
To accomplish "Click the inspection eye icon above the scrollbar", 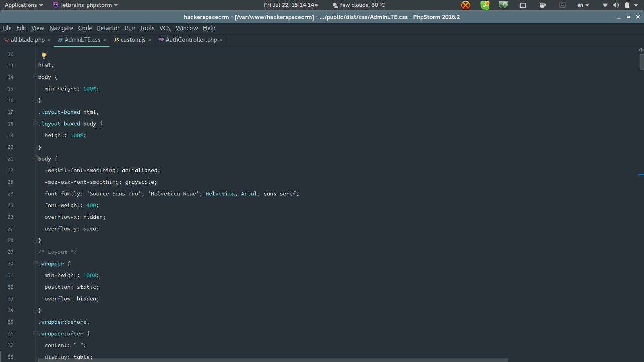I will click(641, 50).
